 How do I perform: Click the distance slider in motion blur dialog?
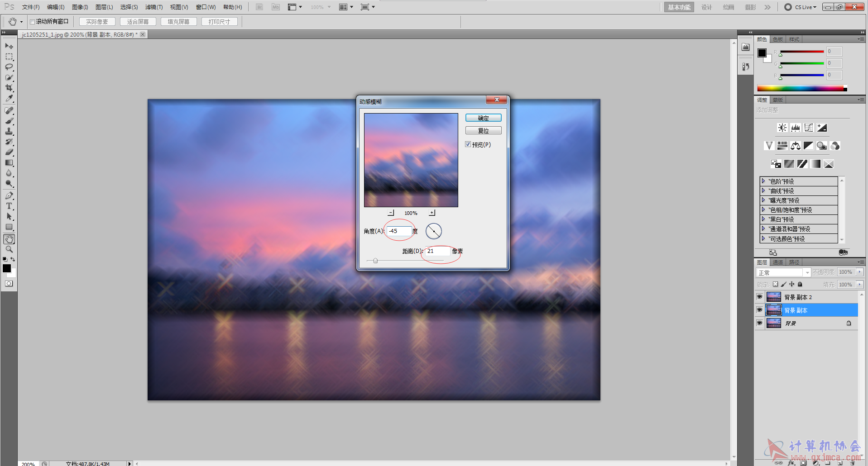coord(375,261)
